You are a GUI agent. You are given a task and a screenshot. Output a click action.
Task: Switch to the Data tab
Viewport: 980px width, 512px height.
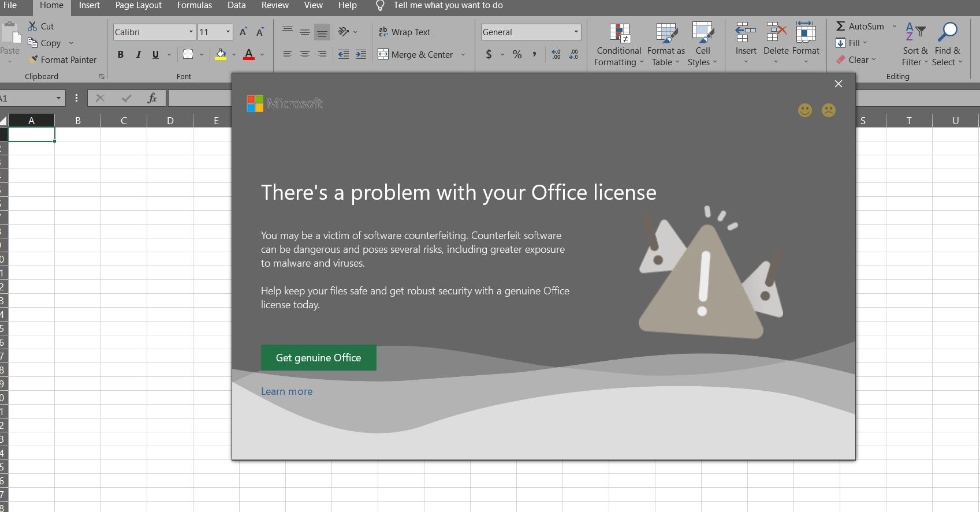coord(237,5)
